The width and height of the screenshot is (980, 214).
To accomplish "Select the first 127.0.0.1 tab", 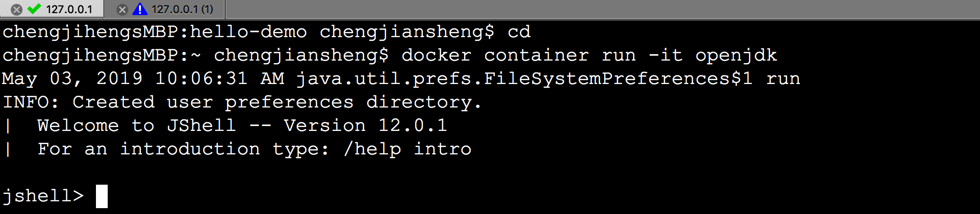I will coord(69,9).
